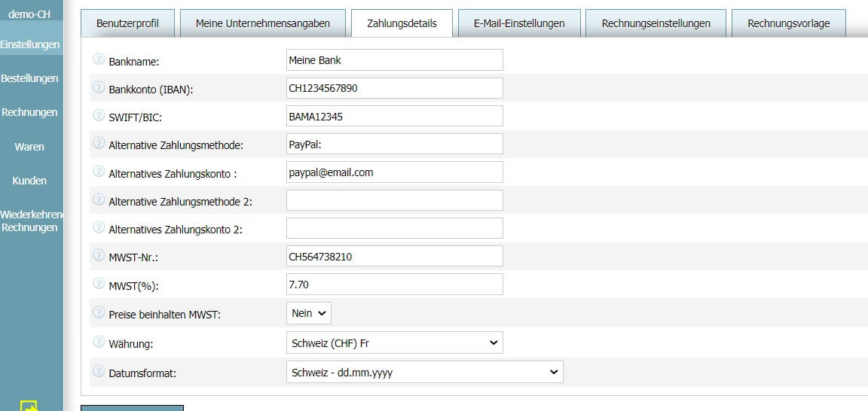The width and height of the screenshot is (868, 411).
Task: Click the SWIFT/BIC input field
Action: [395, 116]
